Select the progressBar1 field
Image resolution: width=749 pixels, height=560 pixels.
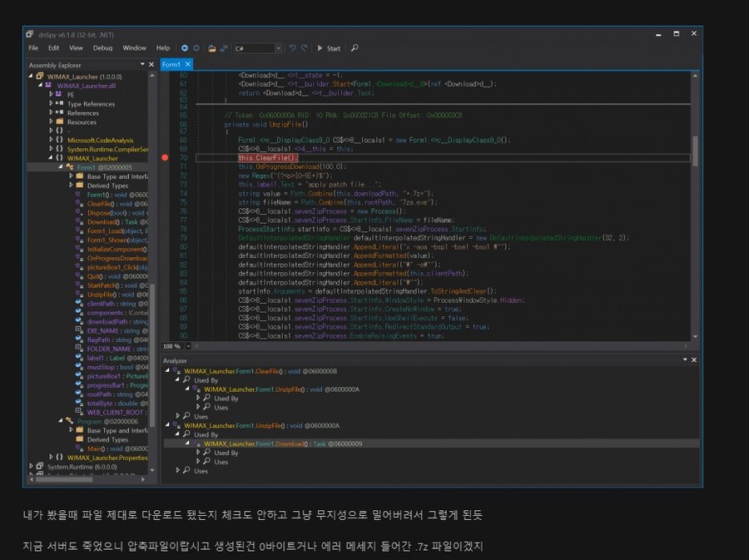click(117, 385)
